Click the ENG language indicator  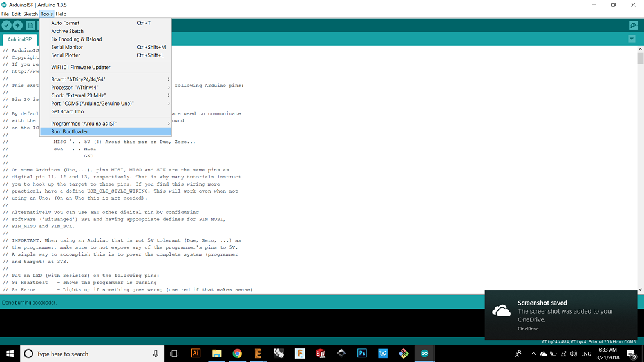click(x=586, y=354)
